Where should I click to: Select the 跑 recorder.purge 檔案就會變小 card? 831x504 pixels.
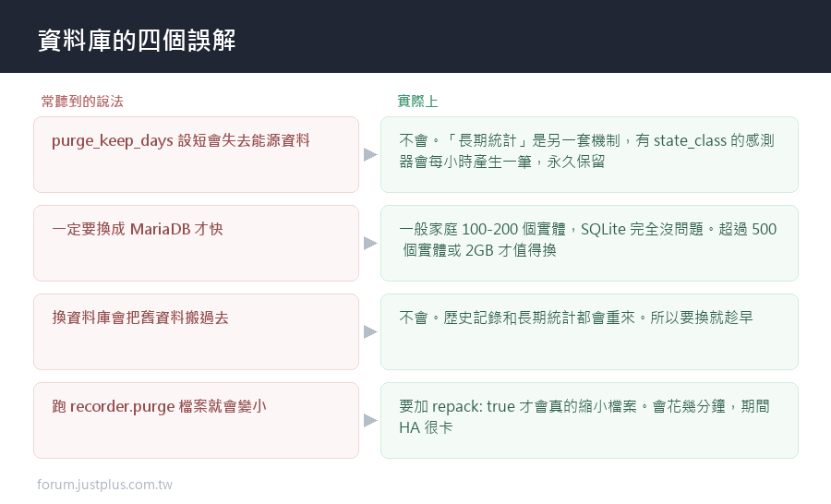tap(196, 420)
